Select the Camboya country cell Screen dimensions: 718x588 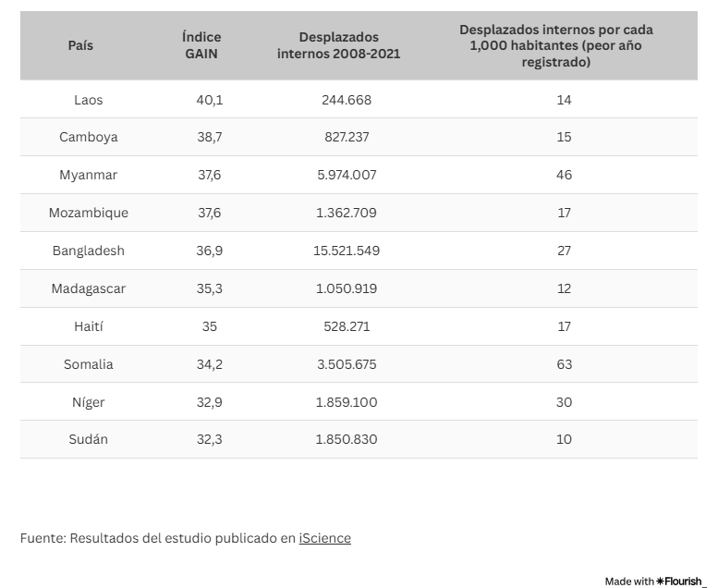click(89, 137)
